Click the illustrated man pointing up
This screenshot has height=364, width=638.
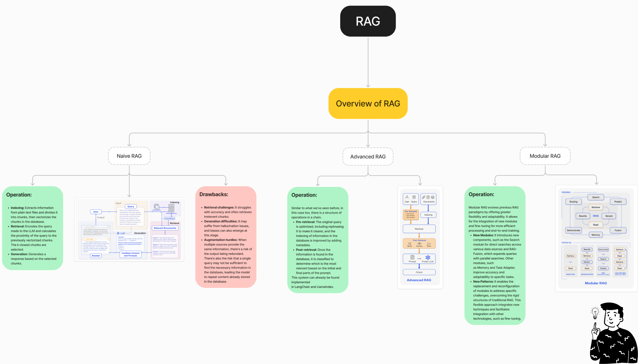[613, 335]
